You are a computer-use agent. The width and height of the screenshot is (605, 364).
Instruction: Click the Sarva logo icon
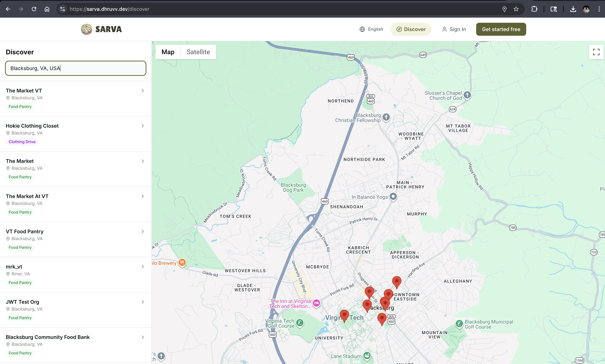[87, 29]
